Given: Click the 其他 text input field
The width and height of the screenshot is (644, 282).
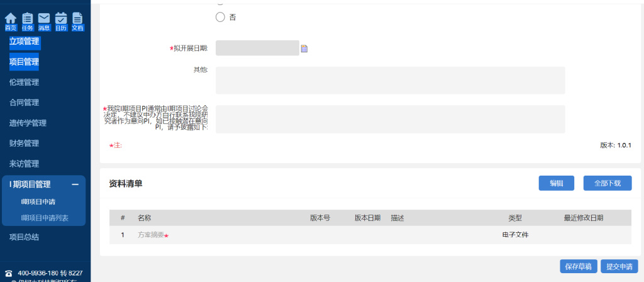Looking at the screenshot, I should click(390, 81).
